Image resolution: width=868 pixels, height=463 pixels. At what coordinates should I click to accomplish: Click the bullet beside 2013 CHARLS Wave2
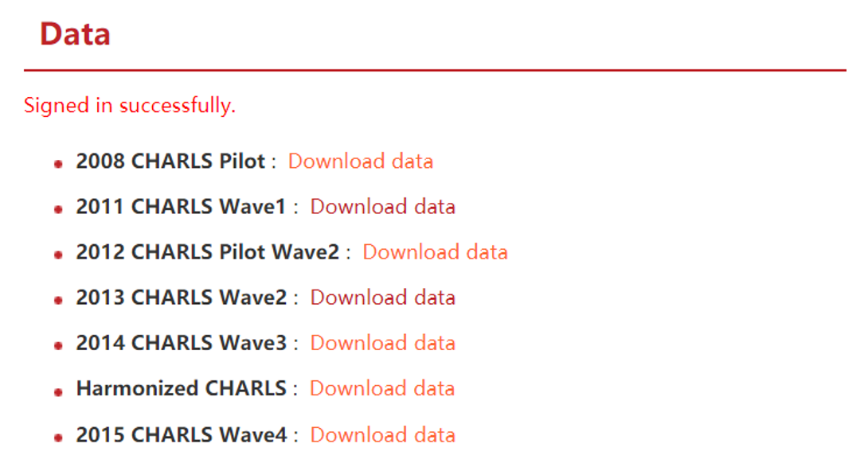click(58, 300)
